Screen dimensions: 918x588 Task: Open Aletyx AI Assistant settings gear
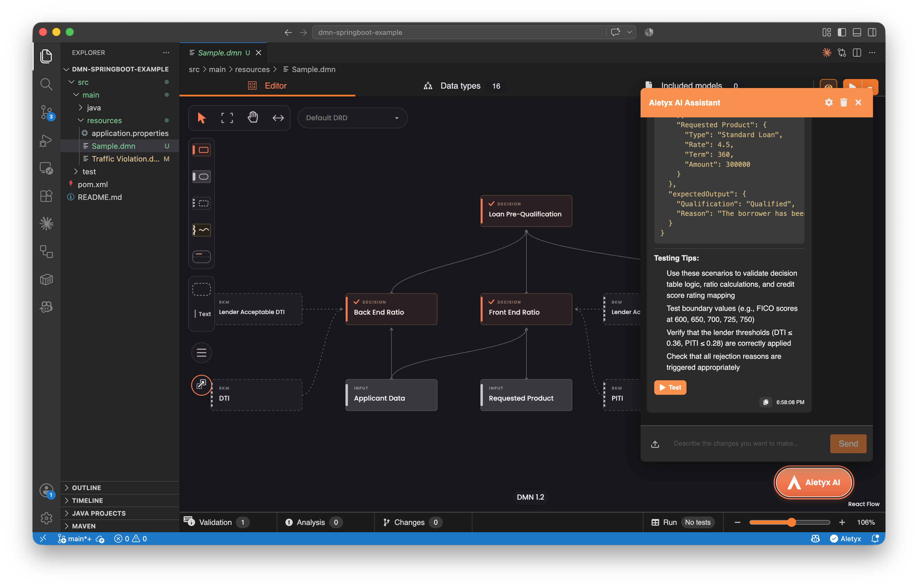click(x=829, y=102)
